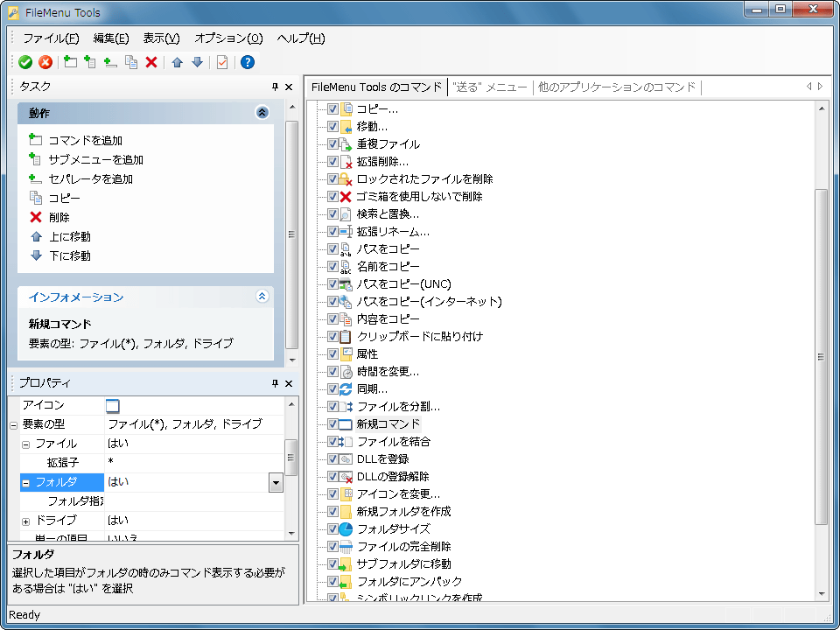Viewport: 840px width, 630px height.
Task: Click the 削除 task link
Action: pos(59,218)
